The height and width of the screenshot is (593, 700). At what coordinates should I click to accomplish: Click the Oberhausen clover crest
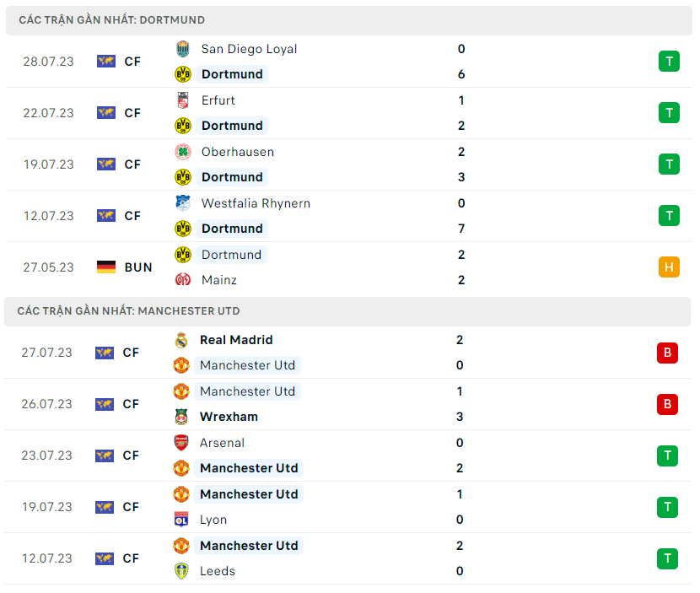point(182,152)
